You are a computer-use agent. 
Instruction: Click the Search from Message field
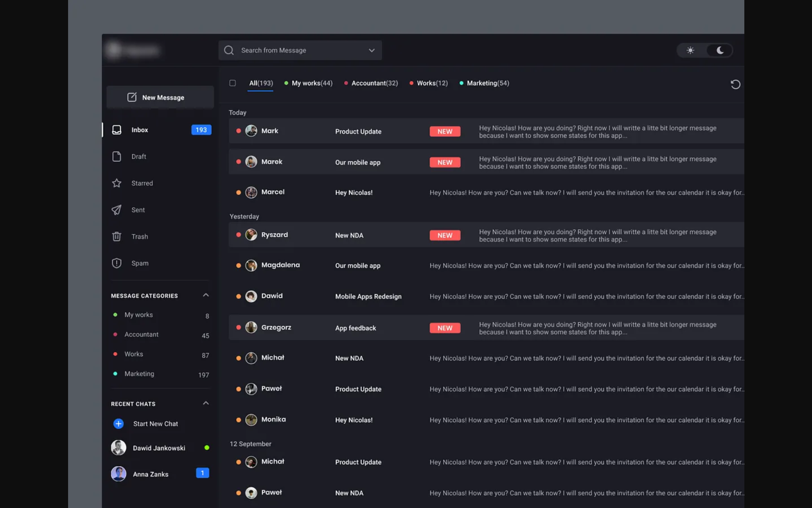tap(300, 50)
